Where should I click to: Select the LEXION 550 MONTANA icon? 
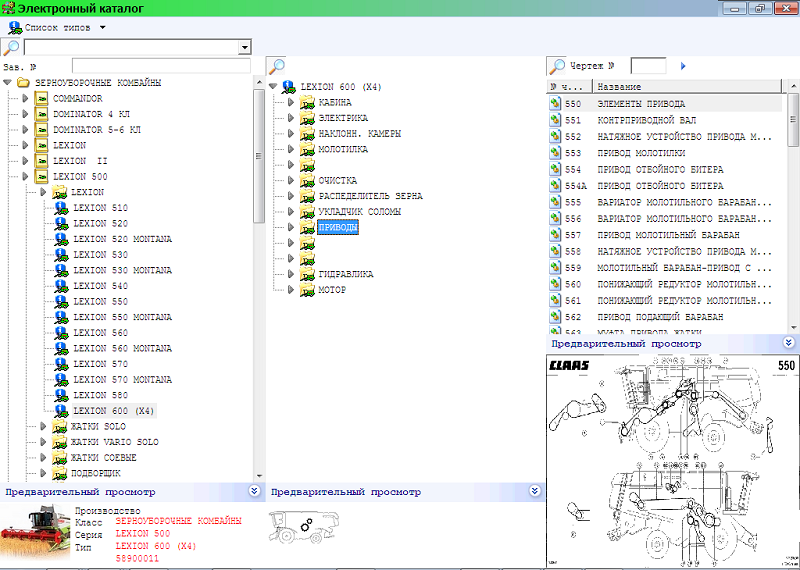[x=61, y=317]
